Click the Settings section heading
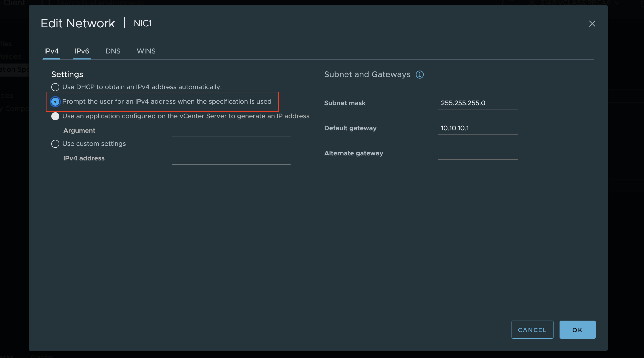644x358 pixels. pos(67,75)
